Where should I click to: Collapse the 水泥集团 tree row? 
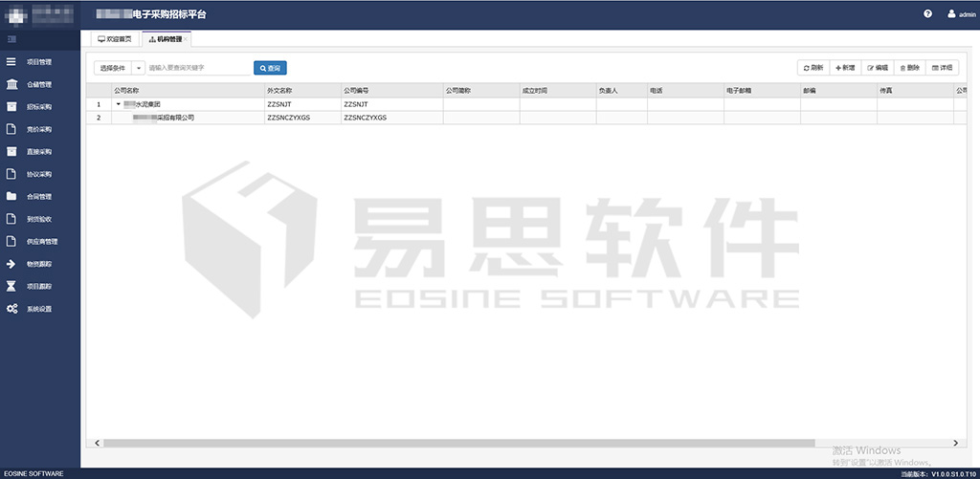pyautogui.click(x=118, y=103)
